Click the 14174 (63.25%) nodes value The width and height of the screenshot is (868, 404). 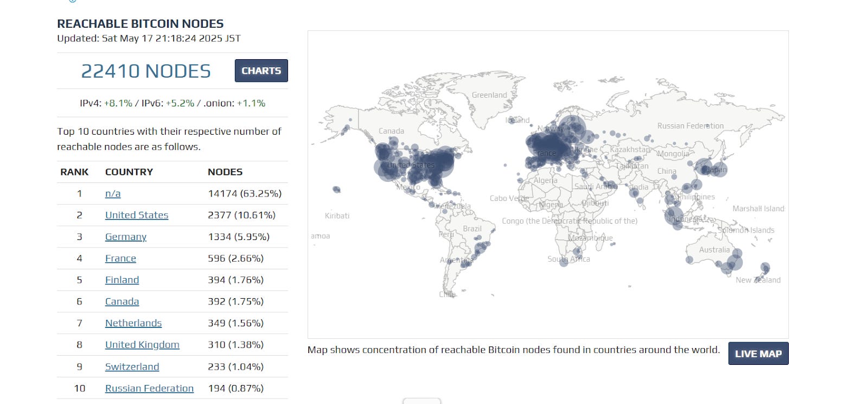pyautogui.click(x=245, y=193)
